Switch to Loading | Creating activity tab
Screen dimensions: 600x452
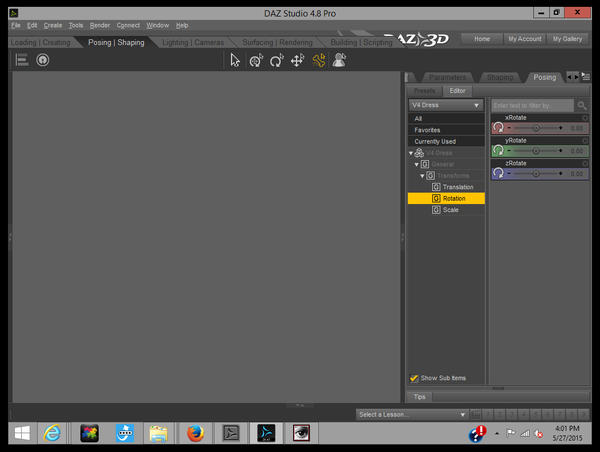pyautogui.click(x=41, y=42)
